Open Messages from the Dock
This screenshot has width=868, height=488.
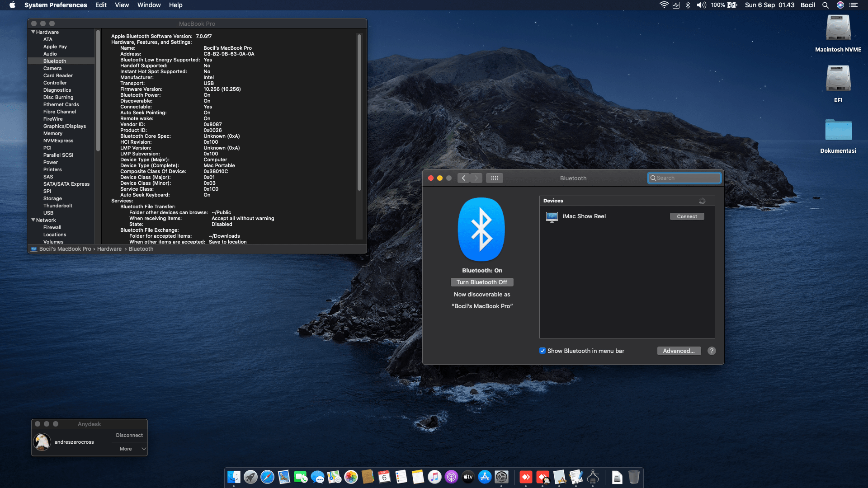[317, 477]
